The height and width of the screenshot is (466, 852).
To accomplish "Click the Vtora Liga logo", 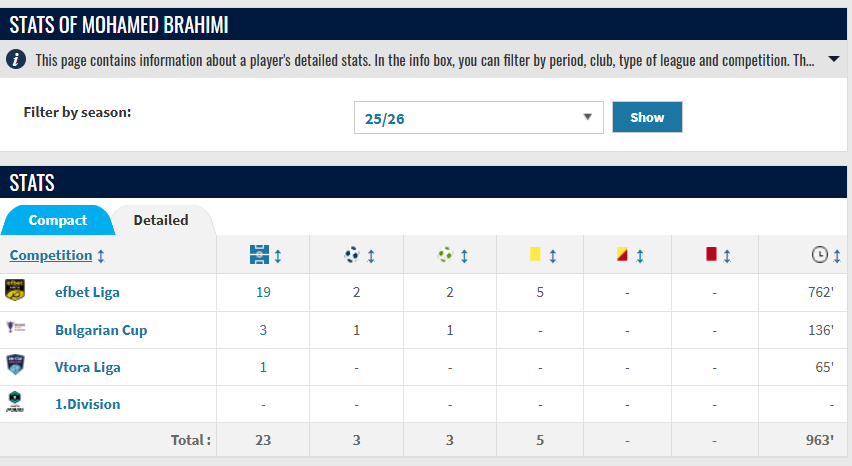I will pyautogui.click(x=16, y=366).
